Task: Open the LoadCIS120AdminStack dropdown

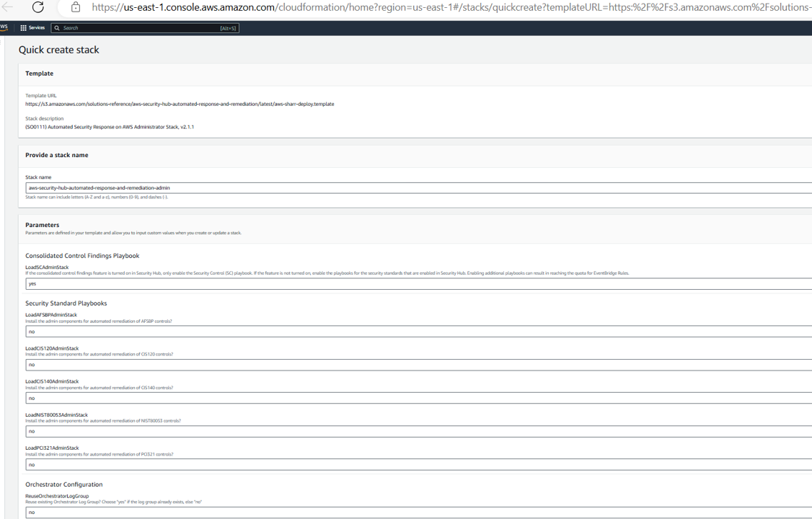Action: click(418, 365)
